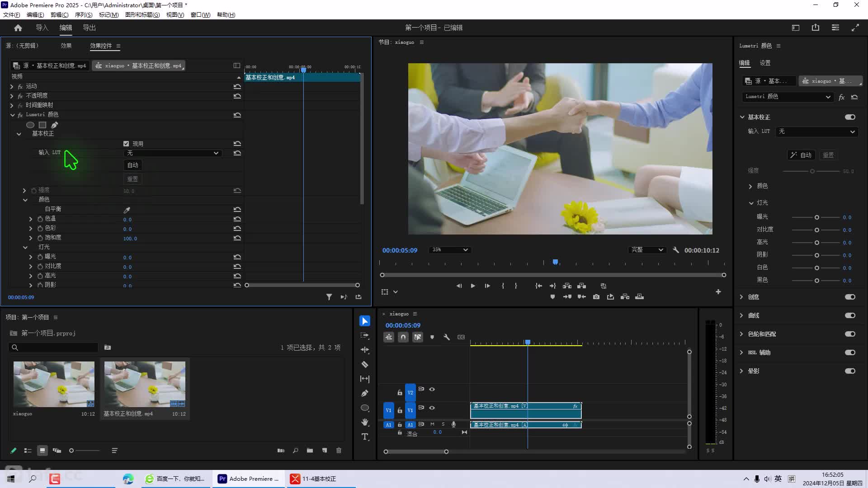Create 4-point polygon mask under Lumetri
868x488 pixels.
point(42,125)
